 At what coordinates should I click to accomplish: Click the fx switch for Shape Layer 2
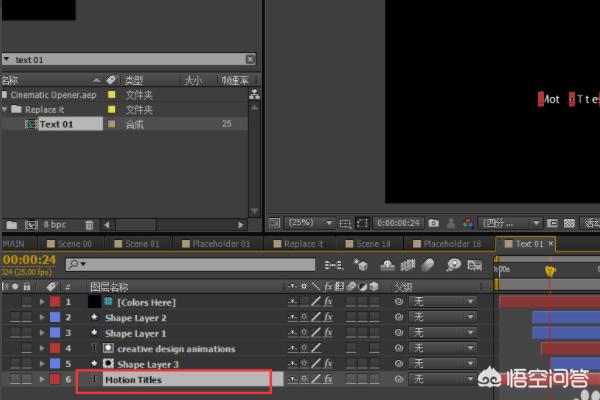click(327, 317)
